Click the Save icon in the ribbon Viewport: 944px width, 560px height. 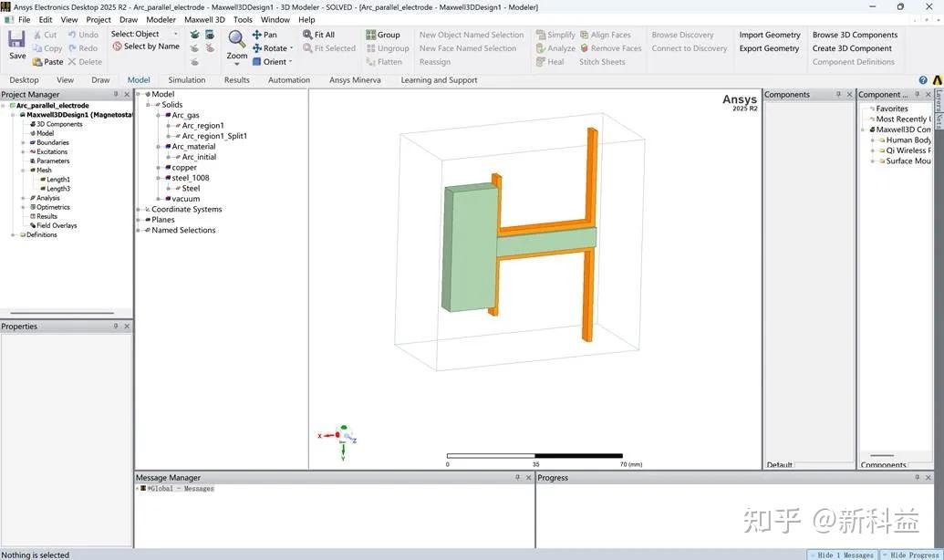(x=16, y=39)
